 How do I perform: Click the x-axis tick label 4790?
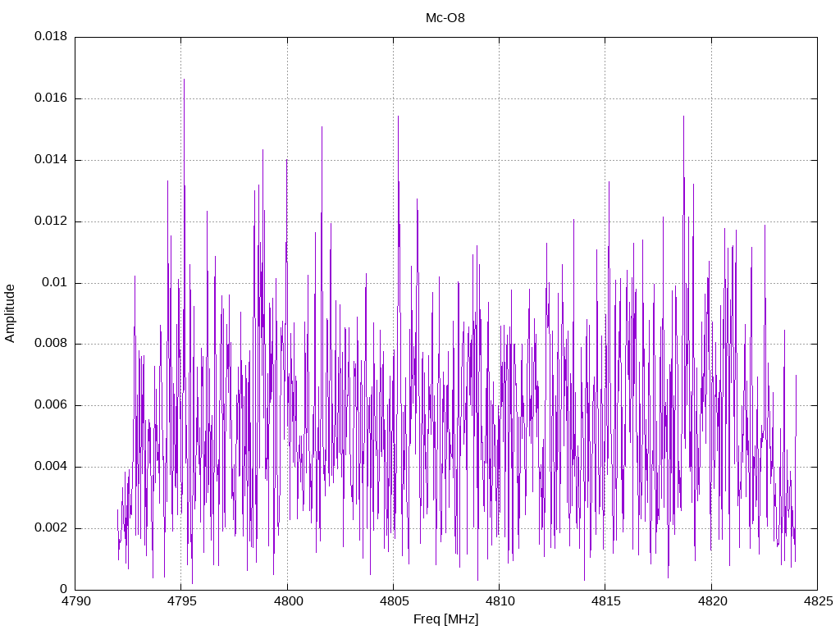[x=75, y=601]
